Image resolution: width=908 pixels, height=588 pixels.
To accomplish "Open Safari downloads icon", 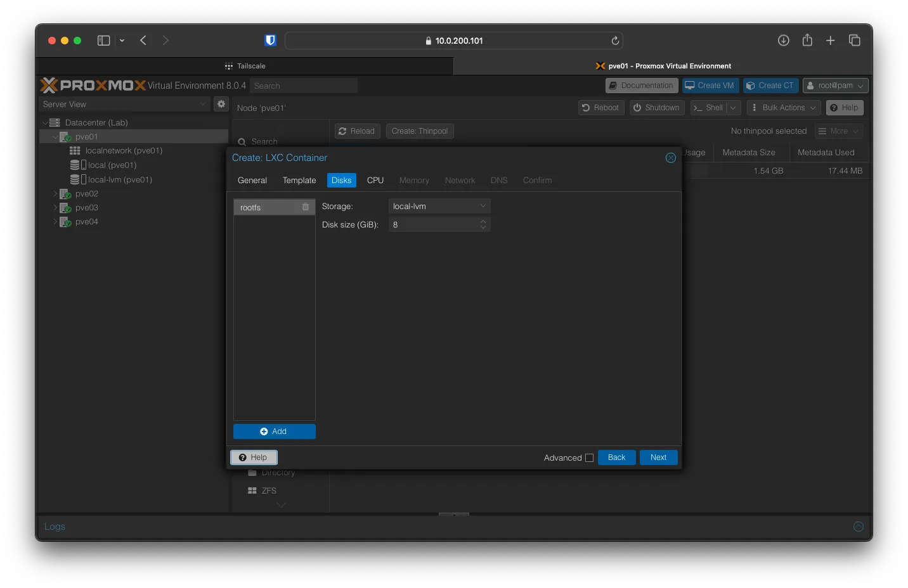I will pos(784,41).
